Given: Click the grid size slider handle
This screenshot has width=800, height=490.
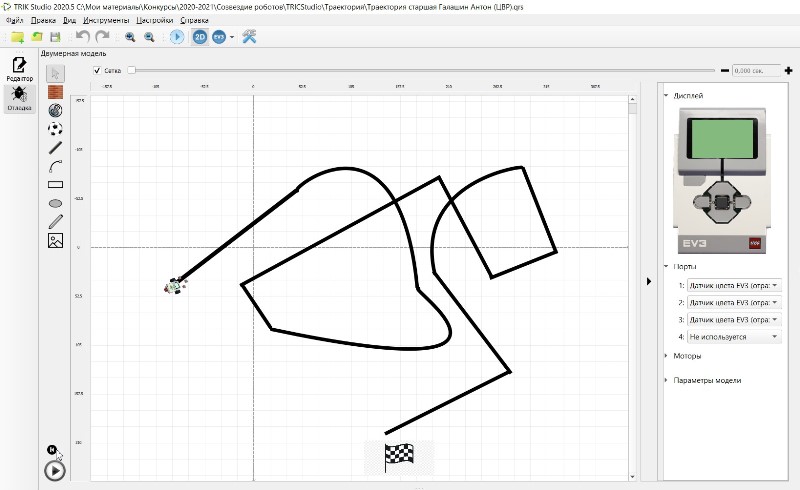Looking at the screenshot, I should 131,71.
